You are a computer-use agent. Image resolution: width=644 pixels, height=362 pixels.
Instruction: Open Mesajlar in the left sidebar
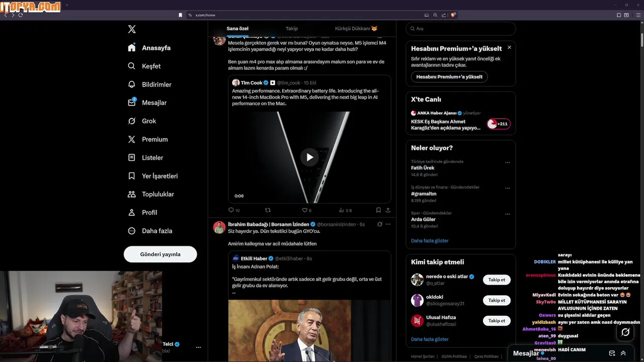pyautogui.click(x=147, y=103)
